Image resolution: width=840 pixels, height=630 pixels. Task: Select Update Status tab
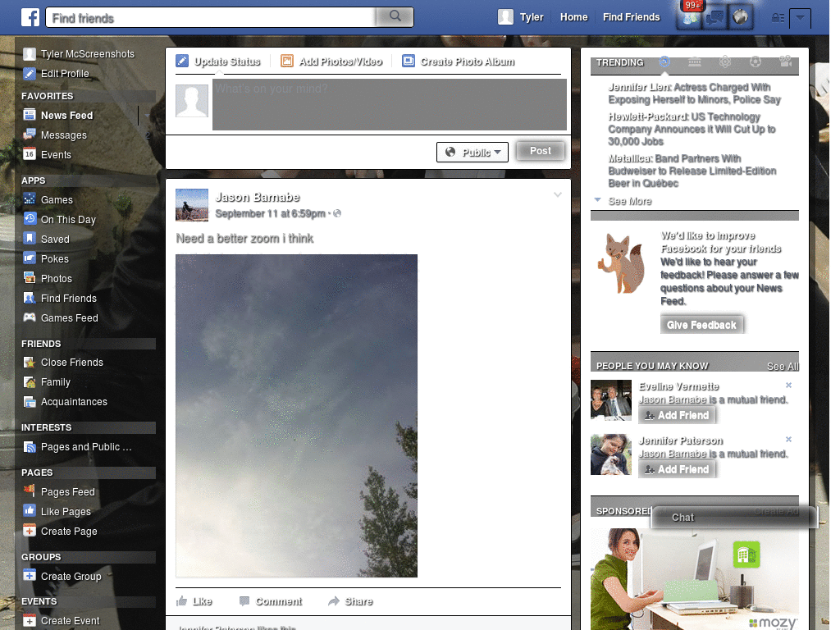pyautogui.click(x=218, y=62)
